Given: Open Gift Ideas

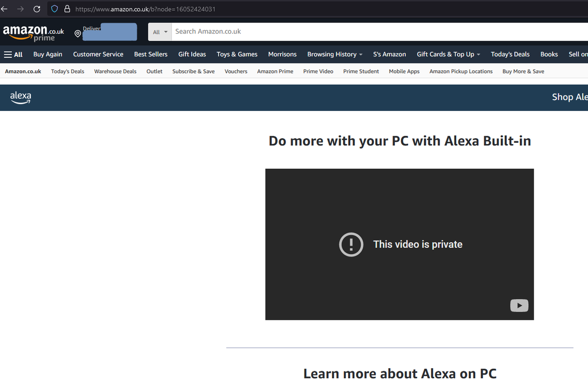Looking at the screenshot, I should 192,54.
